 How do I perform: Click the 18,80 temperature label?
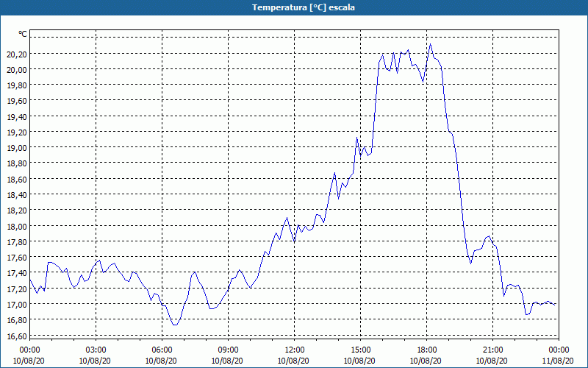pyautogui.click(x=17, y=163)
